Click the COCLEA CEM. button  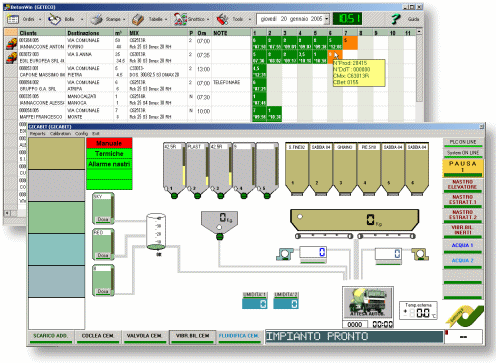point(98,337)
